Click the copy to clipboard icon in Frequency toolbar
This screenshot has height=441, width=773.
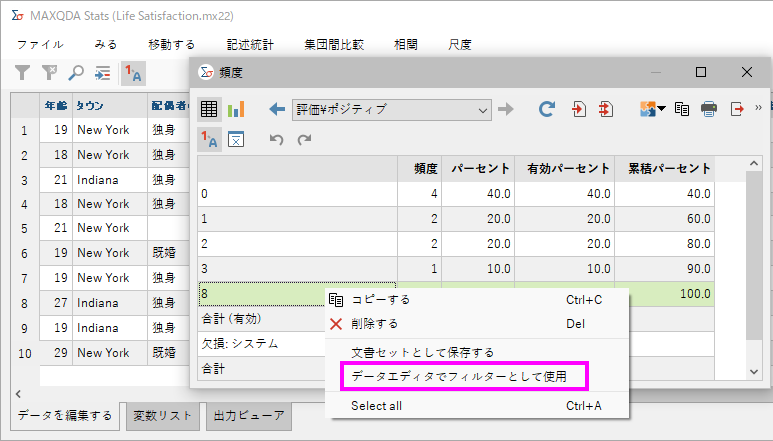682,109
